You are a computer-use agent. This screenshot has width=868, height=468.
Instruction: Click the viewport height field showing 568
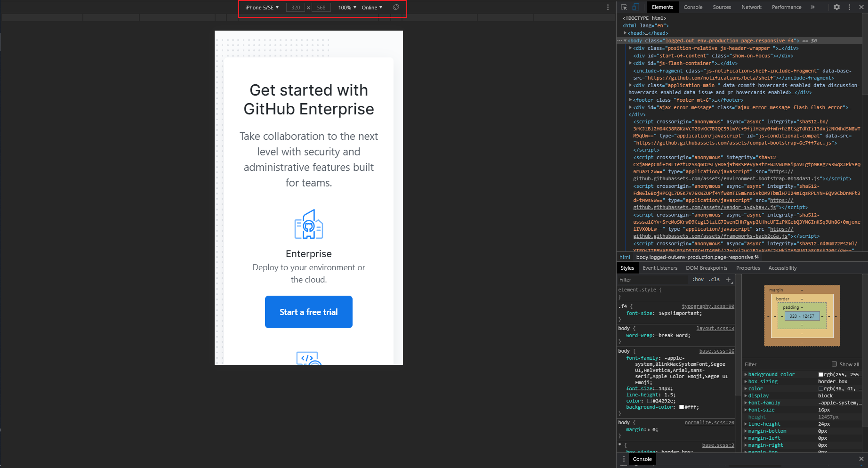click(321, 8)
